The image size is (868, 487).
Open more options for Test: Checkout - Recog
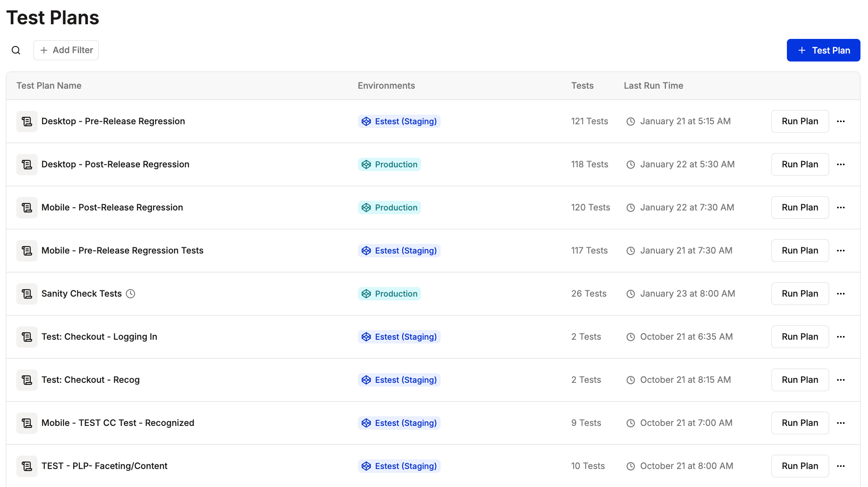point(841,380)
